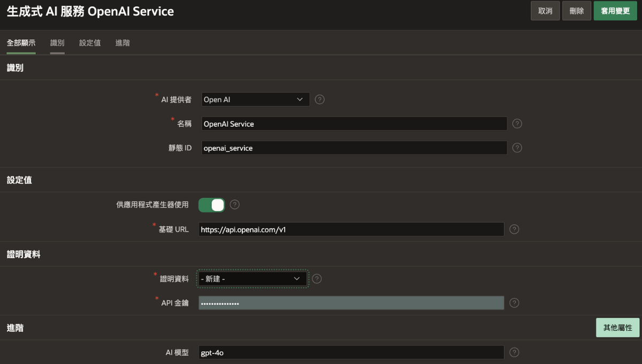Image resolution: width=642 pixels, height=364 pixels.
Task: Click the 設定值 section heading
Action: (x=19, y=180)
